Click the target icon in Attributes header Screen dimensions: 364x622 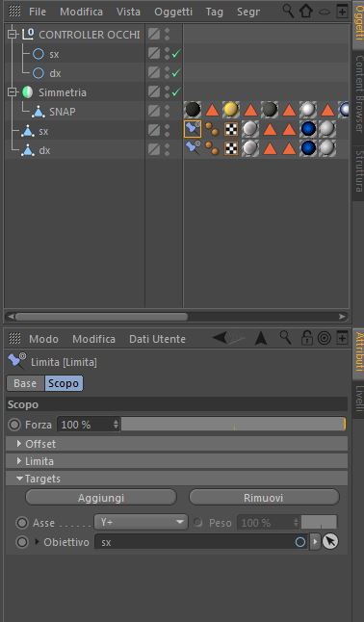click(325, 338)
